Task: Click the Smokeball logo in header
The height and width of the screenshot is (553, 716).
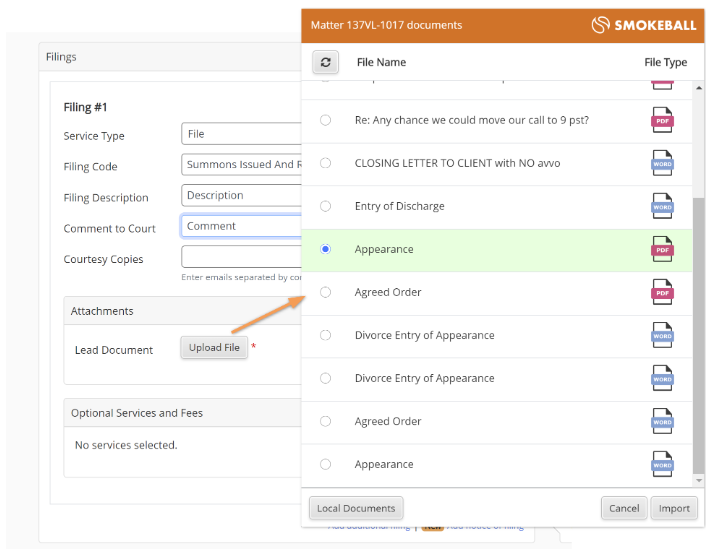Action: coord(644,25)
